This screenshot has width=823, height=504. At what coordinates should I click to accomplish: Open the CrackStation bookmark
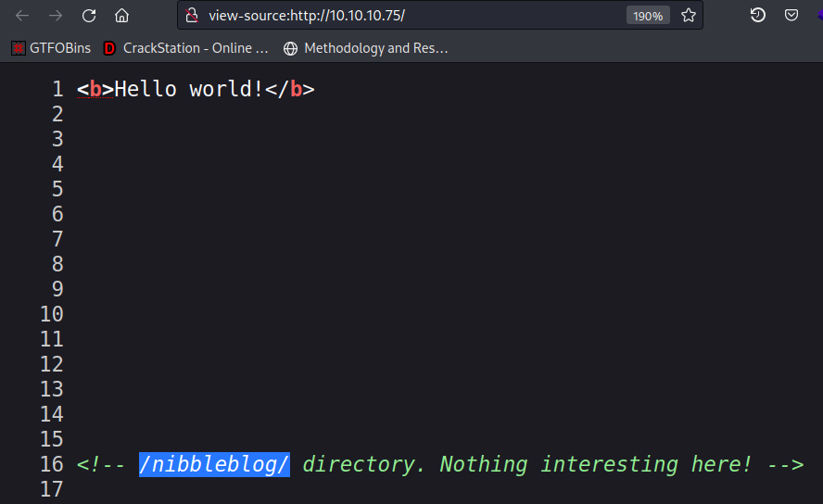tap(185, 48)
